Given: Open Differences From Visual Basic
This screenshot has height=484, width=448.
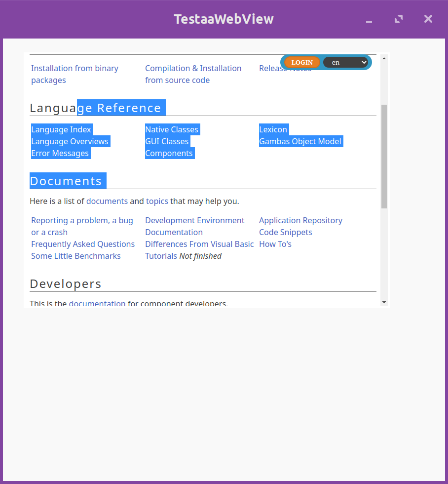Looking at the screenshot, I should point(199,244).
